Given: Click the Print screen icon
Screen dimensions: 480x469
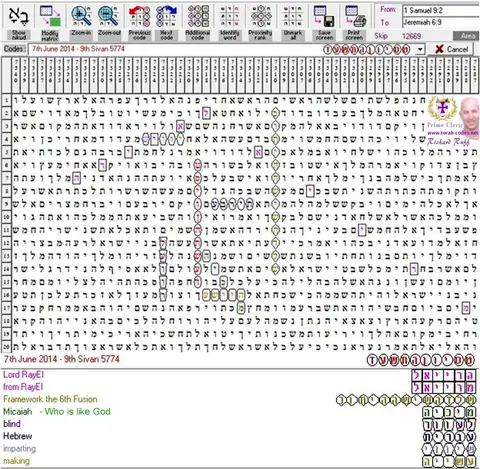Looking at the screenshot, I should 355,16.
